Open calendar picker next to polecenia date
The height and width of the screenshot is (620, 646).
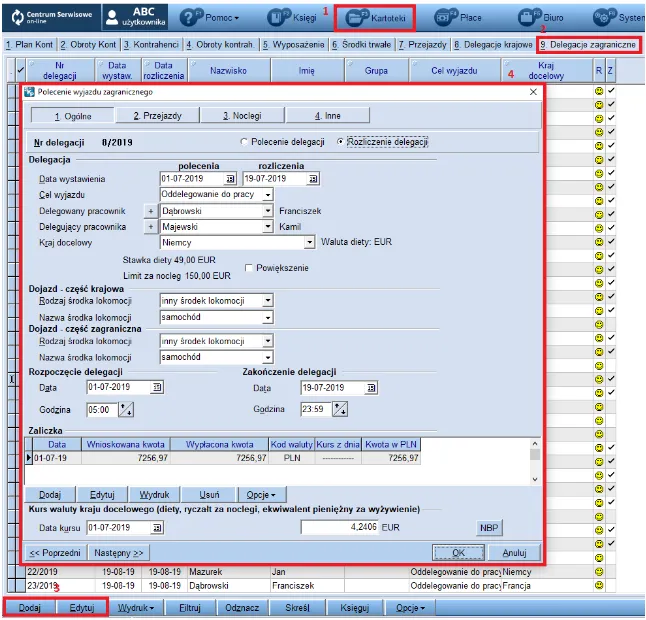231,178
